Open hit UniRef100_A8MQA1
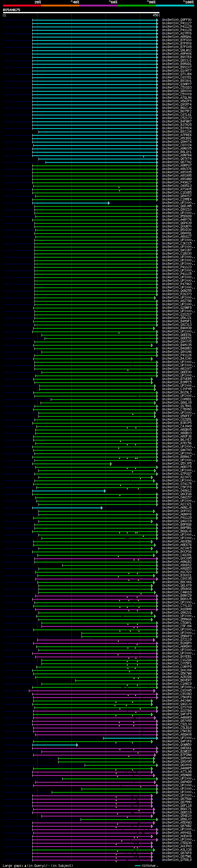197x868 pixels. 176,37
